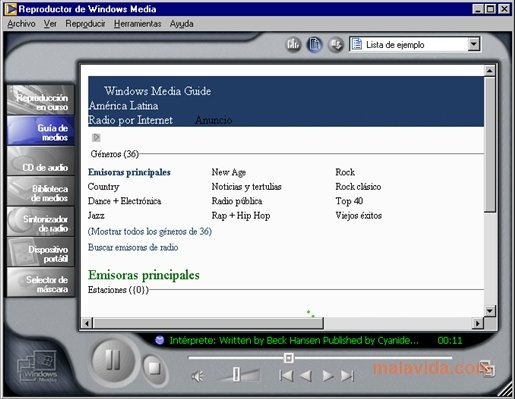Click the horizontal scrollbar thumb
The height and width of the screenshot is (399, 515).
pyautogui.click(x=208, y=323)
